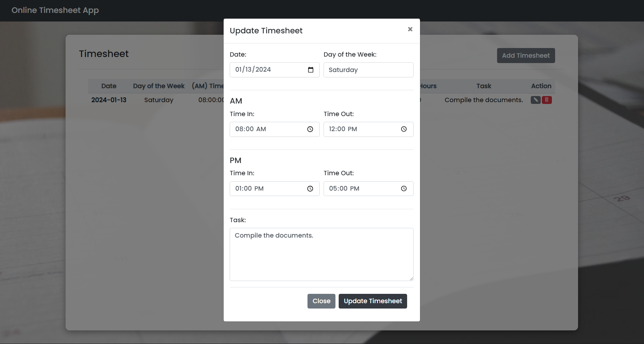Click the Day of the Week field

(368, 70)
